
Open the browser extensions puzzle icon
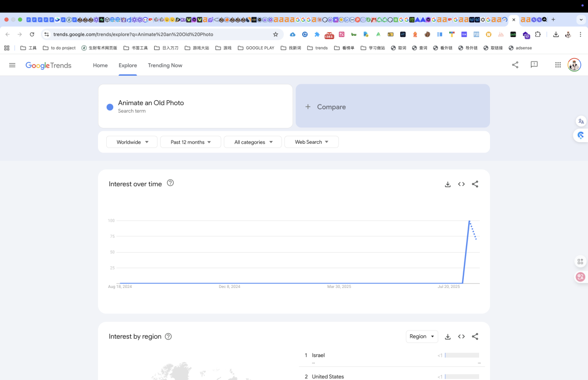tap(538, 34)
